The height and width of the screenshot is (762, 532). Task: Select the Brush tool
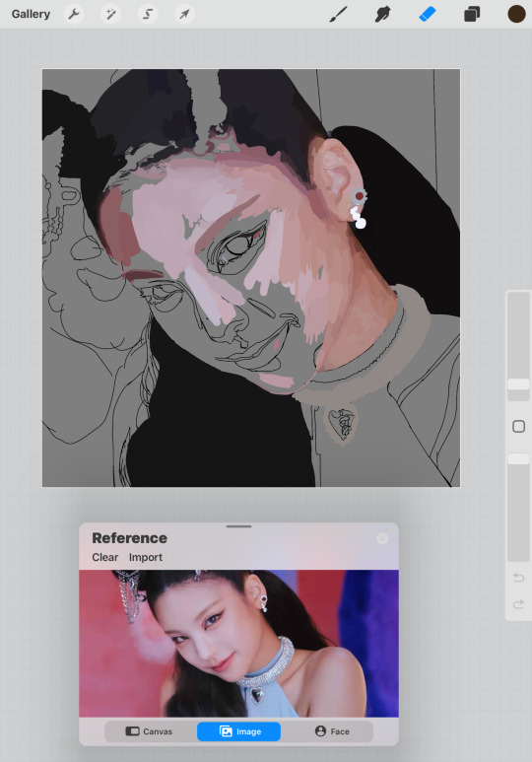(338, 14)
